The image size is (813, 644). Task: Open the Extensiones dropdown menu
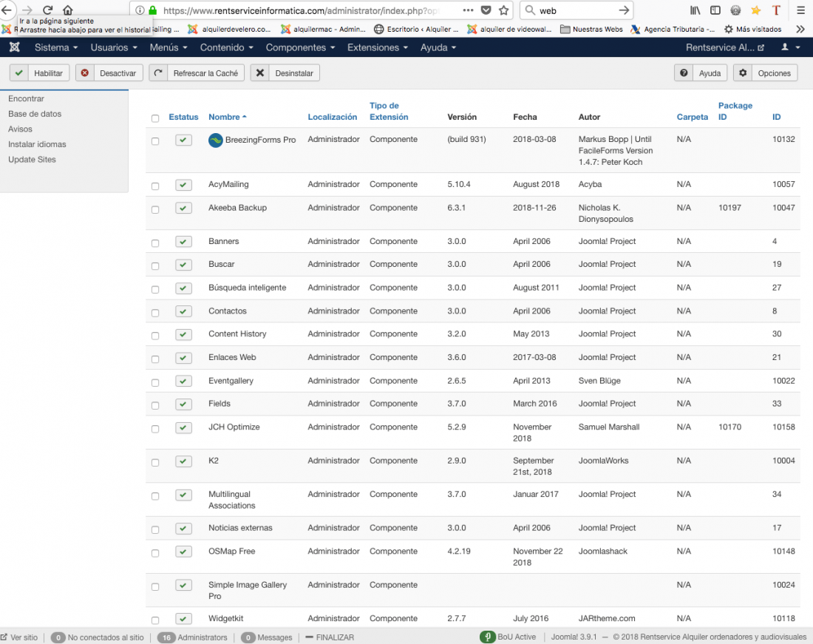378,47
